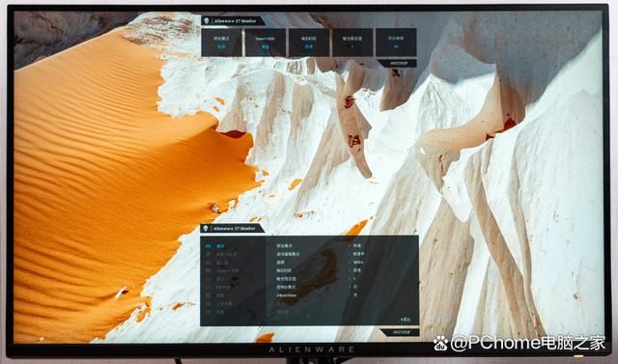Image resolution: width=618 pixels, height=364 pixels.
Task: Open the last sidebar category (其他)
Action: (220, 312)
